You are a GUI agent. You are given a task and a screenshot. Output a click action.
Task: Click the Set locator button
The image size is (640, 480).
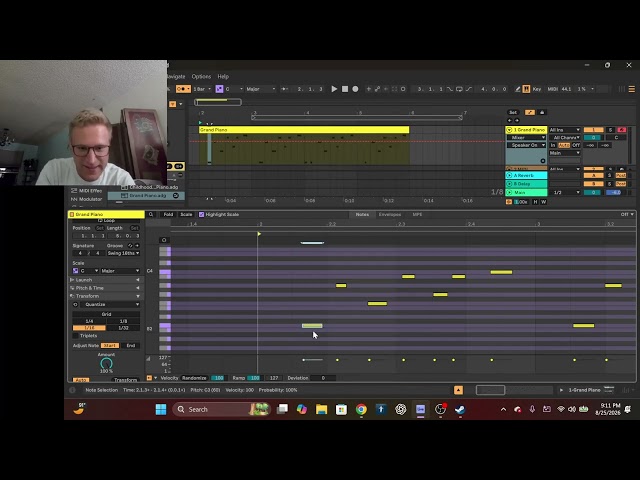tap(513, 112)
